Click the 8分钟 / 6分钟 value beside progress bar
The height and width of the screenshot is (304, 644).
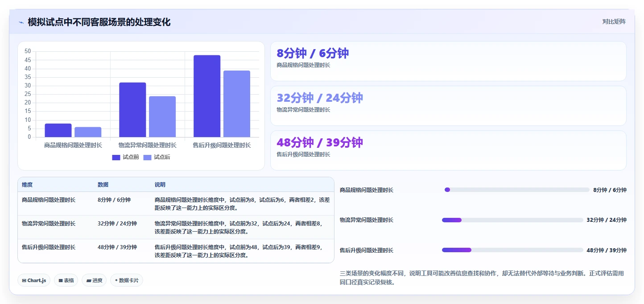pos(610,190)
